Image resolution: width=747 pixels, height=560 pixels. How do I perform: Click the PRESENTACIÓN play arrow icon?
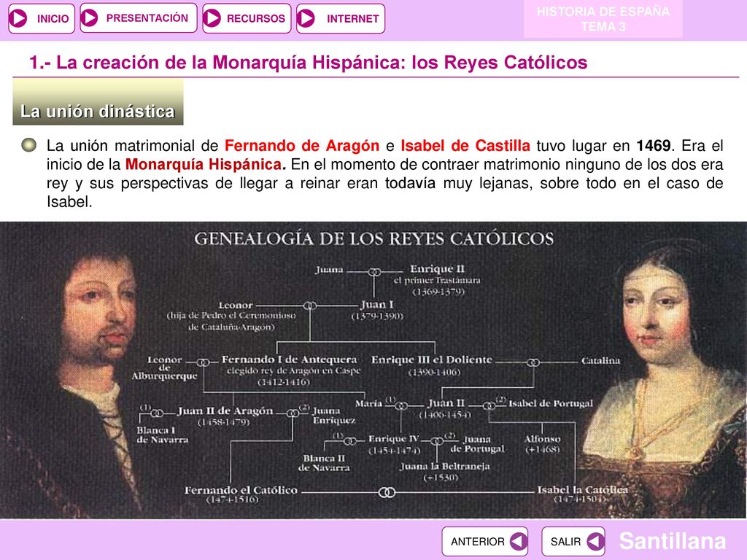(89, 18)
